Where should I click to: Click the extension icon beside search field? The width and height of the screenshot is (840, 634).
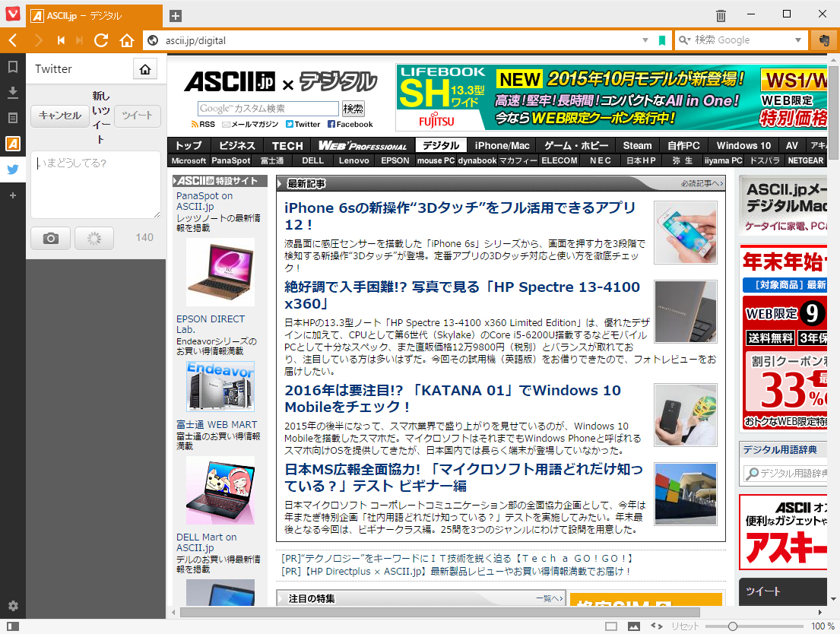[824, 40]
